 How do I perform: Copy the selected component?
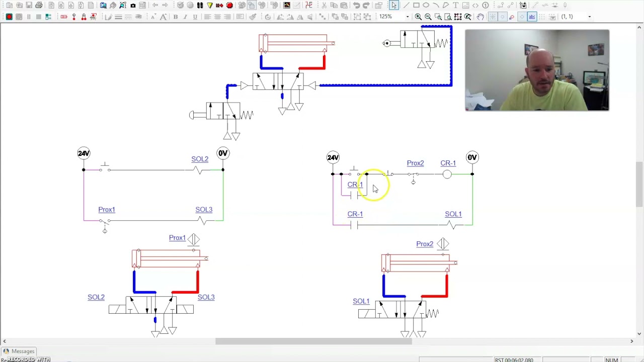pyautogui.click(x=334, y=5)
